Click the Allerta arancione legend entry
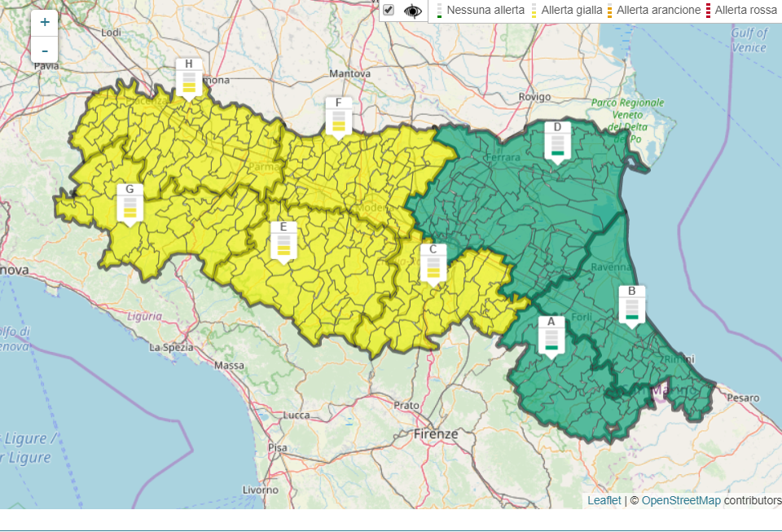Image resolution: width=782 pixels, height=532 pixels. tap(657, 10)
